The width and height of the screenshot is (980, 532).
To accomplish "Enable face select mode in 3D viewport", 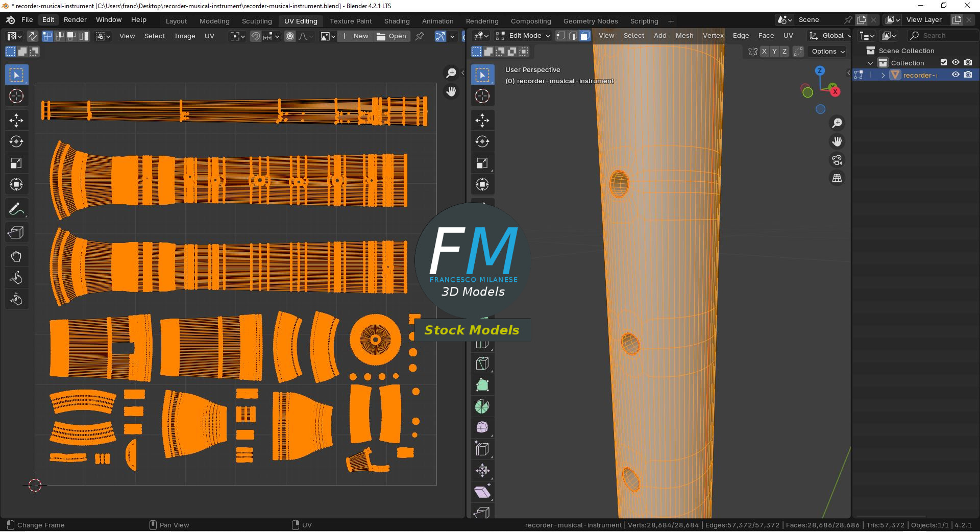I will point(585,36).
